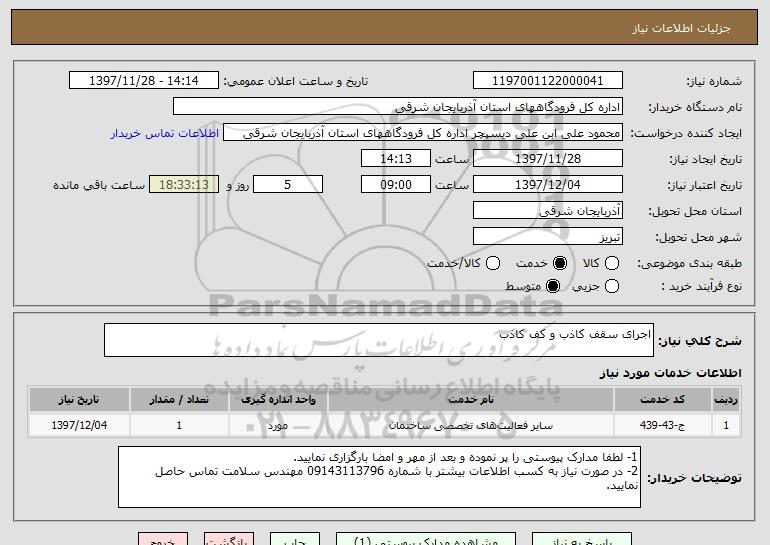The width and height of the screenshot is (770, 545).
Task: Click the تاریخ نیاز column header
Action: point(79,400)
